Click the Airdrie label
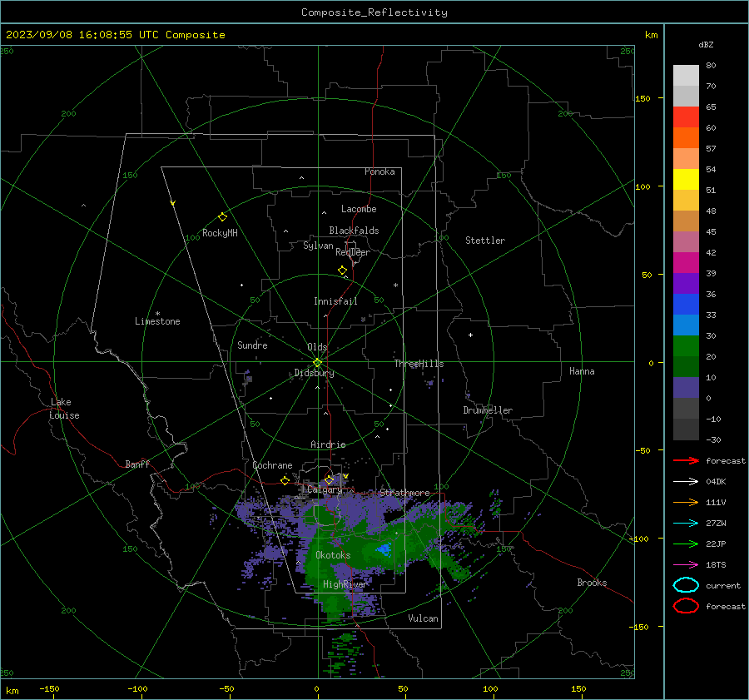Screen dimensions: 749x700 click(x=328, y=444)
